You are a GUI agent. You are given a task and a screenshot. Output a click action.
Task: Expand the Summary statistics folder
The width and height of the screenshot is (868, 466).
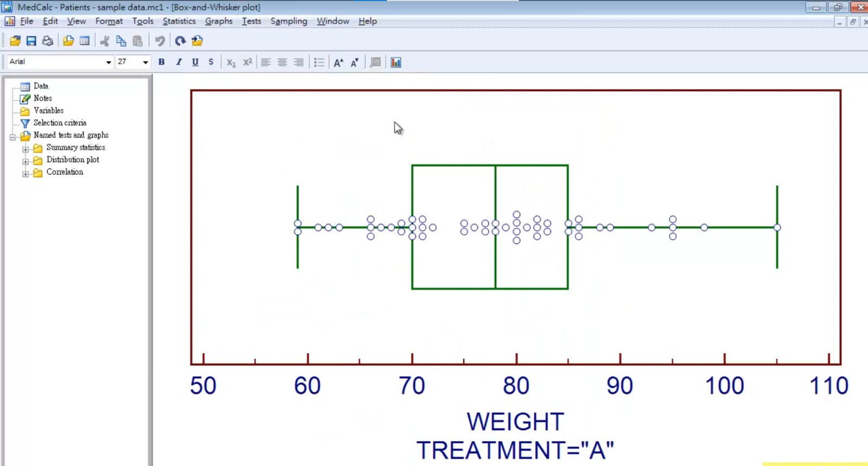click(x=25, y=149)
